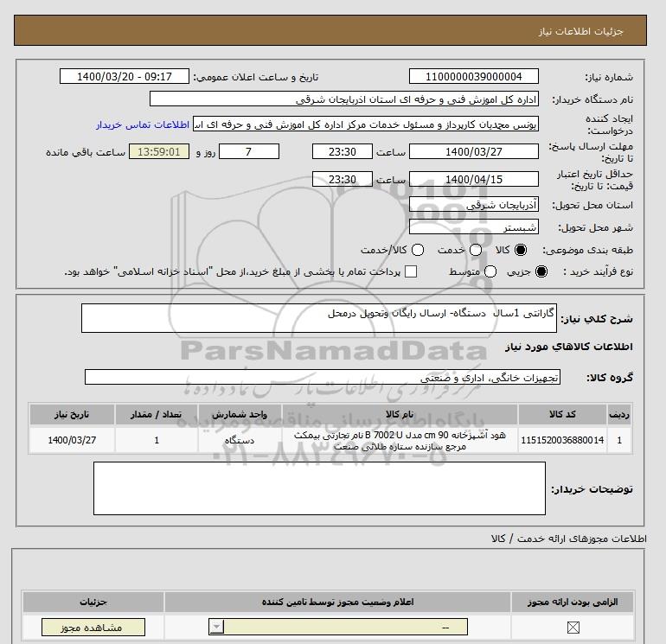Select the کالا/خدمت radio button
Viewport: 666px width, 644px height.
[418, 250]
